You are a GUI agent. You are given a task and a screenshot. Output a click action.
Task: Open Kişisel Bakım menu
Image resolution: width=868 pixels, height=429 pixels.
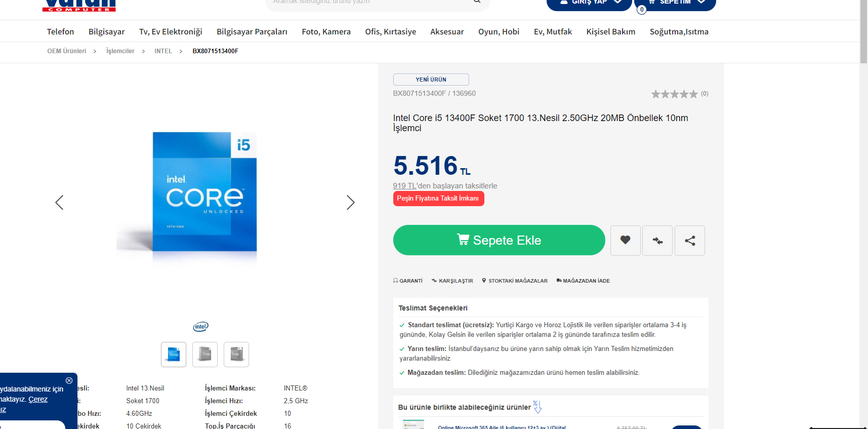(x=611, y=31)
